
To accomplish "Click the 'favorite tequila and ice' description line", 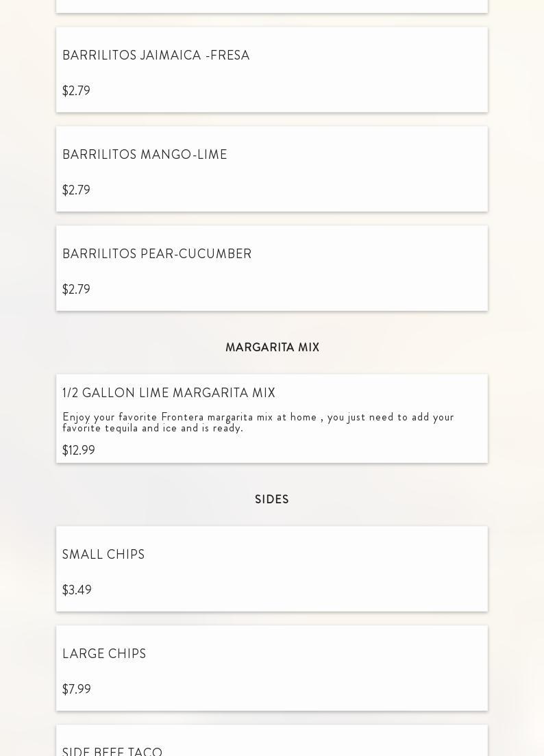I will pyautogui.click(x=153, y=428).
